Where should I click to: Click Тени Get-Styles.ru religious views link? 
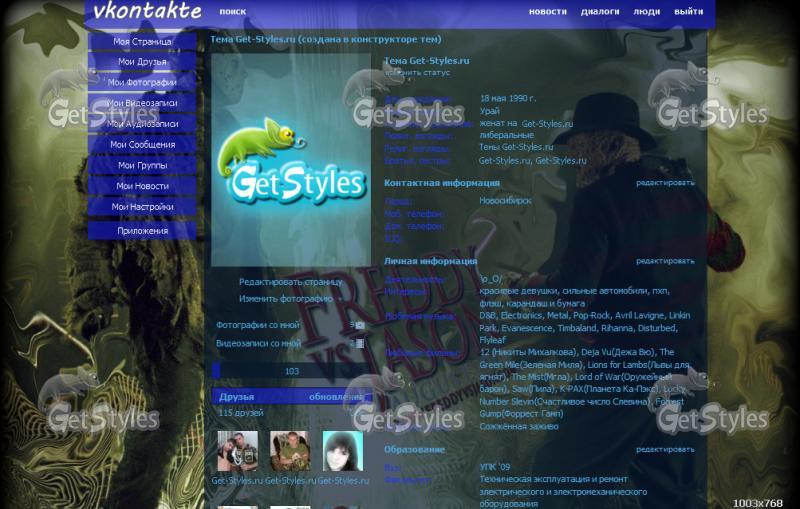pos(516,147)
